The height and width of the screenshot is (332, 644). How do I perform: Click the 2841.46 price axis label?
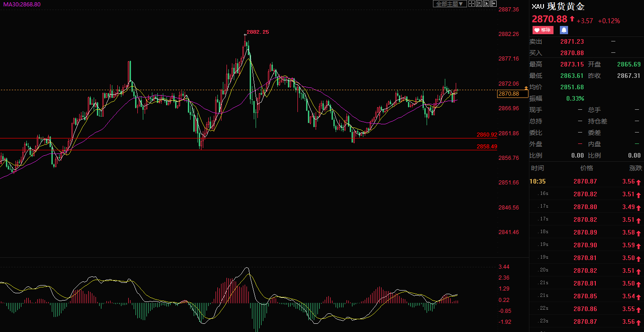[509, 232]
